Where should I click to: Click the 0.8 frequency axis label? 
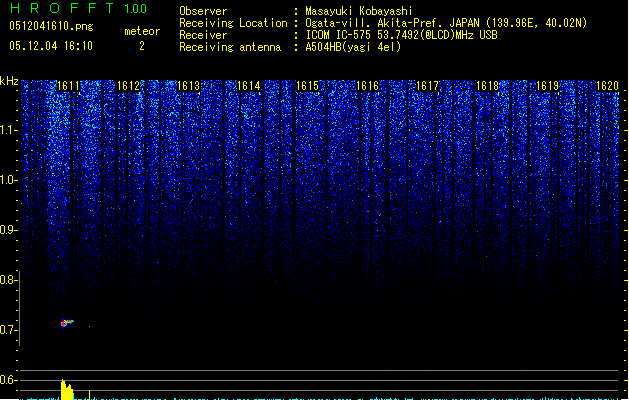(x=9, y=280)
